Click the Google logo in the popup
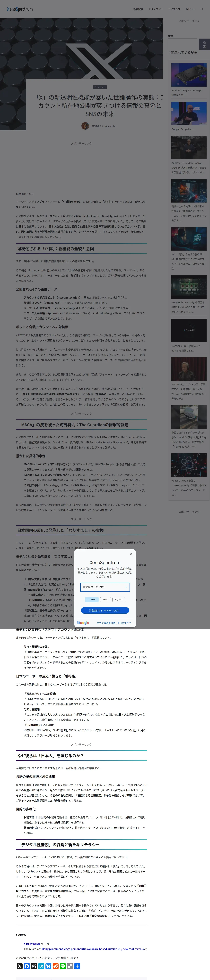Image resolution: width=210 pixels, height=980 pixels. point(83,623)
